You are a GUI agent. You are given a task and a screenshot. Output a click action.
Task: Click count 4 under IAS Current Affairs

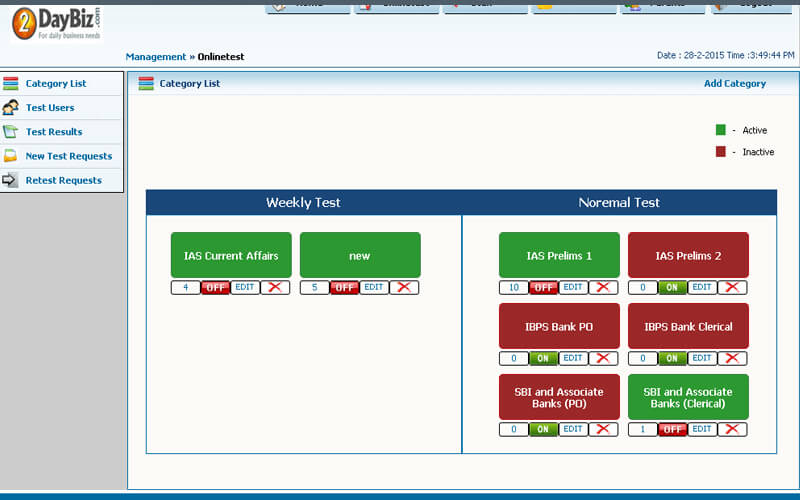pyautogui.click(x=186, y=287)
